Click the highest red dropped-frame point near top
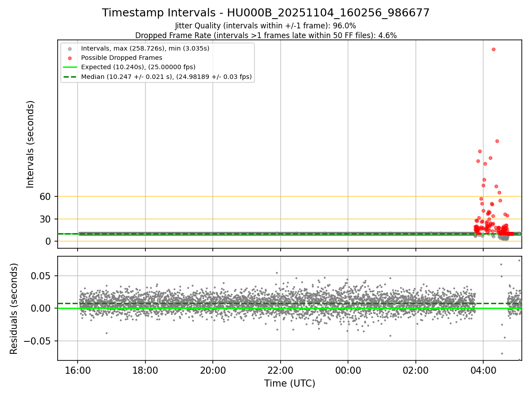Image resolution: width=532 pixels, height=399 pixels. (x=493, y=49)
